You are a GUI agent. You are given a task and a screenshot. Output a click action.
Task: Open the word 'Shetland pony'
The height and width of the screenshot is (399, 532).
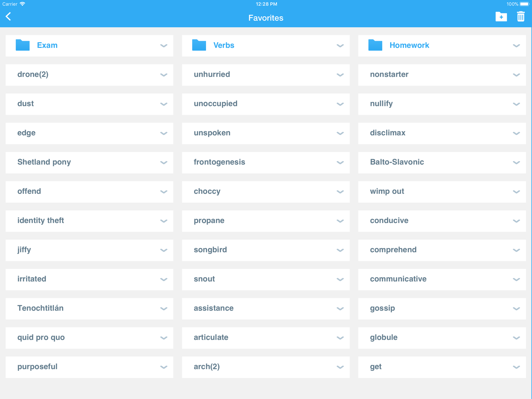(x=44, y=162)
